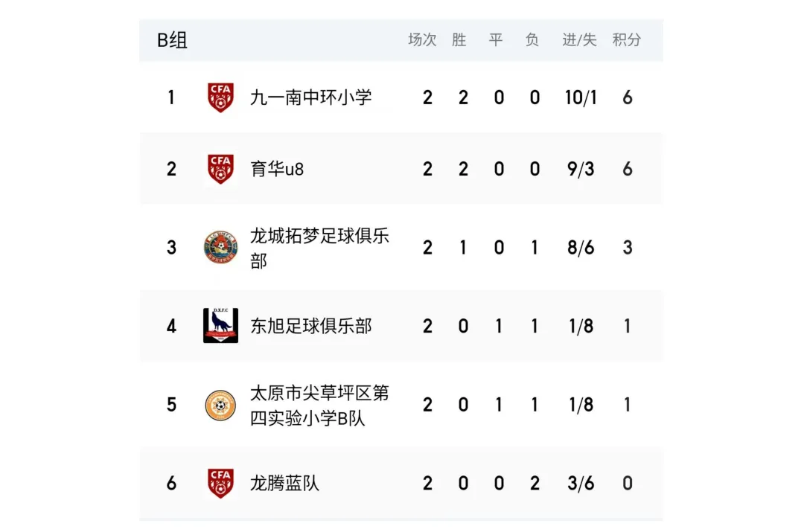The height and width of the screenshot is (532, 804).
Task: Open team 育华u8
Action: [277, 169]
